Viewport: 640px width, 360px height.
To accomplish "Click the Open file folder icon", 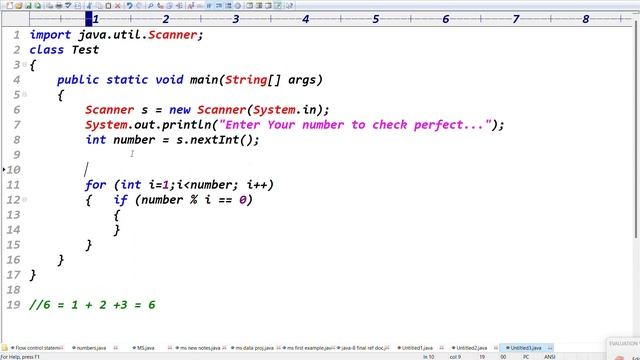I will coord(18,6).
